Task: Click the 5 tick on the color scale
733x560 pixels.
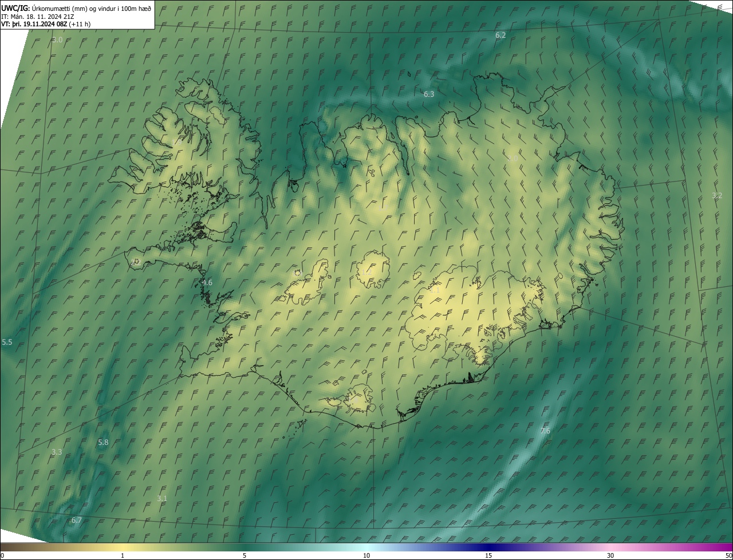Action: click(x=245, y=555)
